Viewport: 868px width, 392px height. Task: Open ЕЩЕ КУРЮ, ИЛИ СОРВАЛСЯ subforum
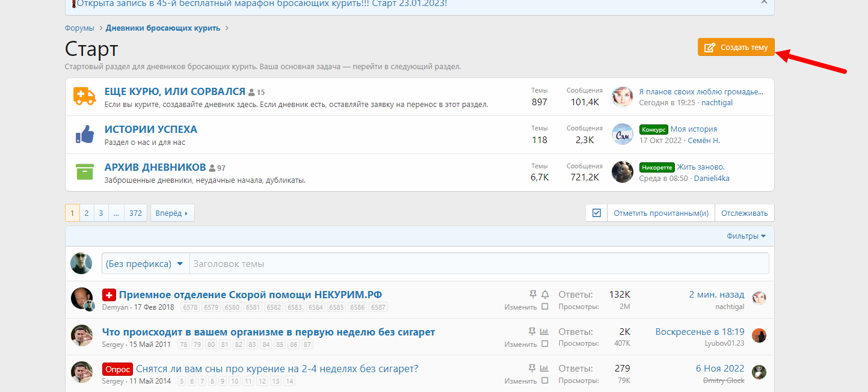click(175, 91)
